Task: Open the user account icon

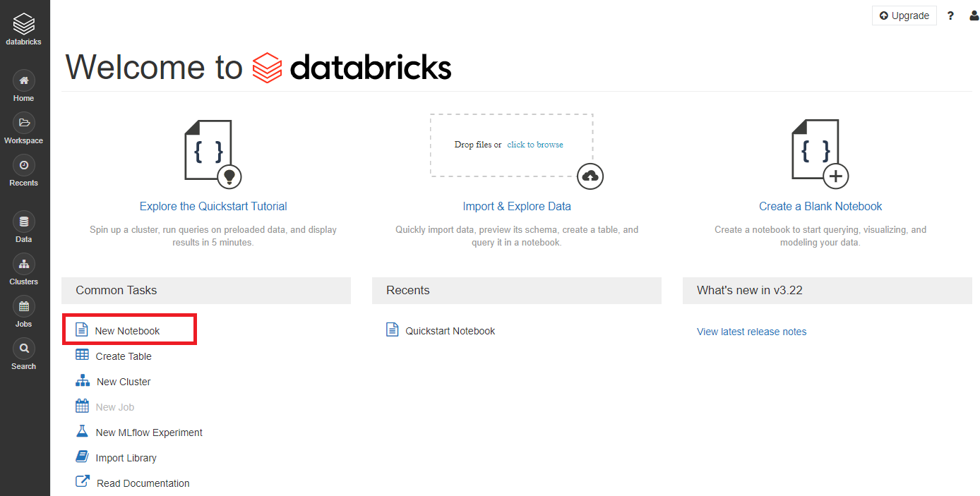Action: pos(974,16)
